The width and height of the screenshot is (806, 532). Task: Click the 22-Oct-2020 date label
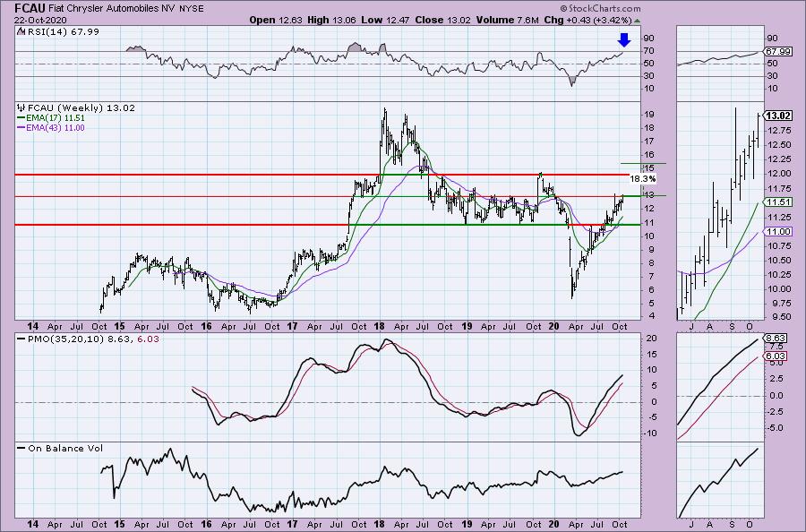click(x=30, y=20)
